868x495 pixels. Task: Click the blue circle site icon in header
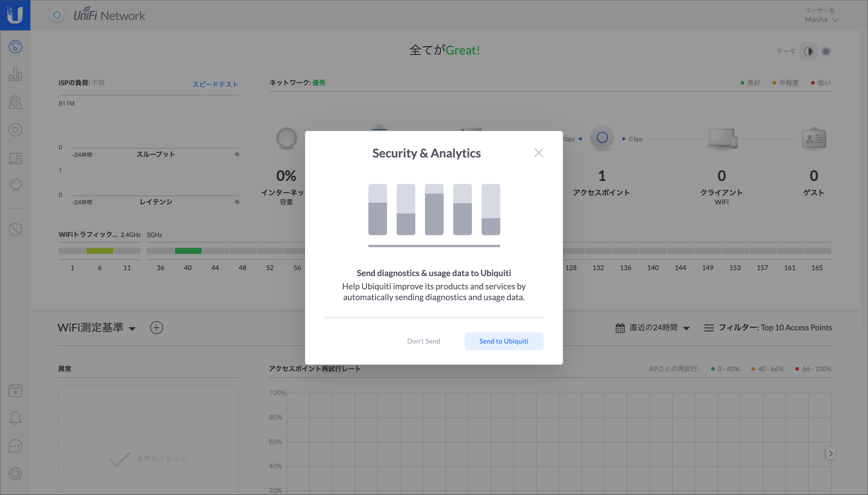point(57,15)
